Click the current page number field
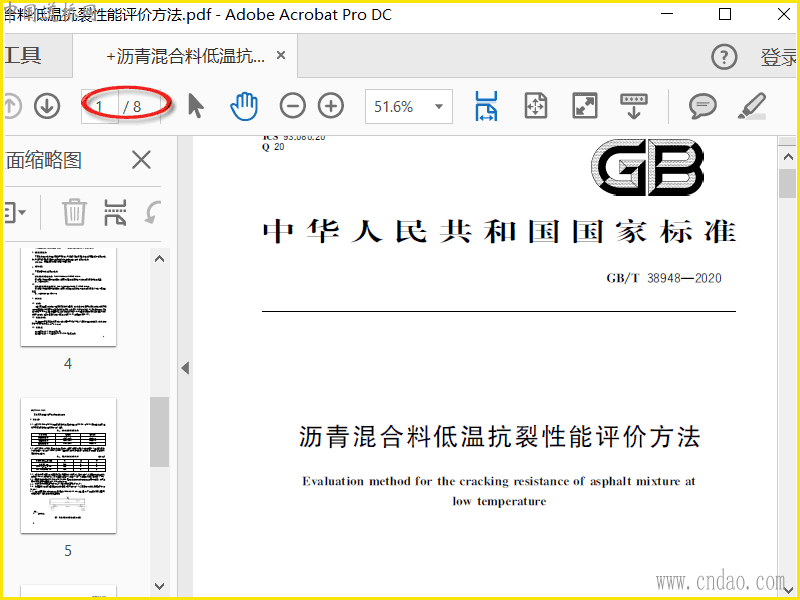 [x=100, y=107]
